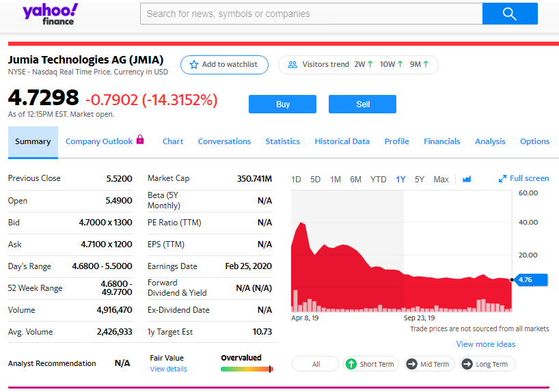The height and width of the screenshot is (392, 559).
Task: Add JMIA to watchlist
Action: pos(224,65)
